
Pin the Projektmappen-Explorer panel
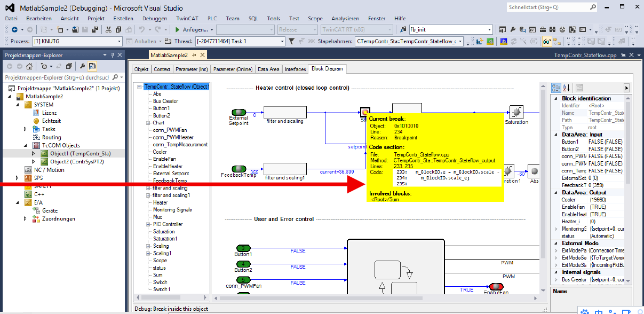click(x=112, y=55)
